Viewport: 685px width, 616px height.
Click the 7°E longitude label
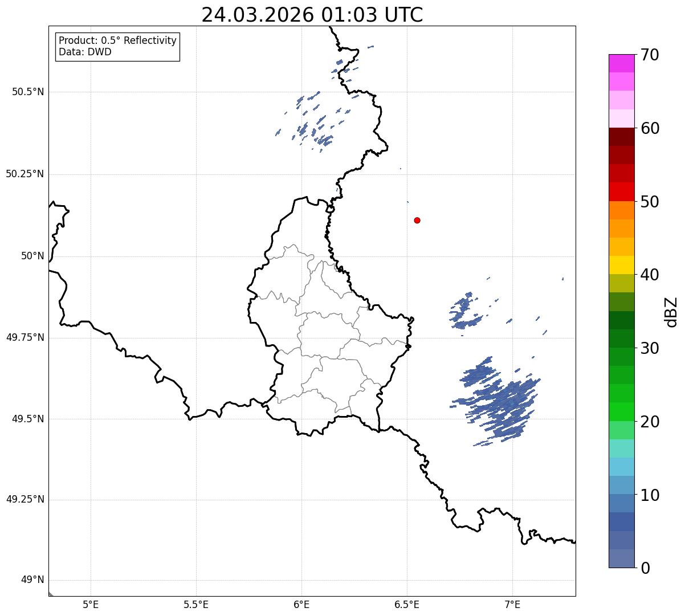512,605
